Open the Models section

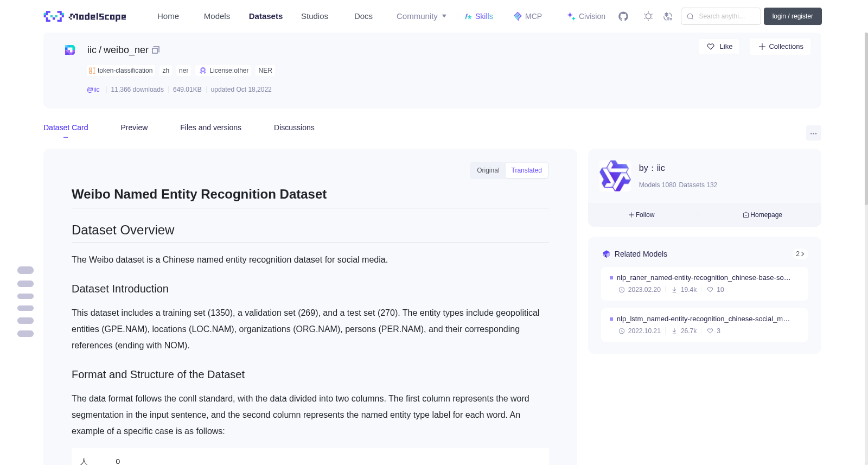[217, 16]
